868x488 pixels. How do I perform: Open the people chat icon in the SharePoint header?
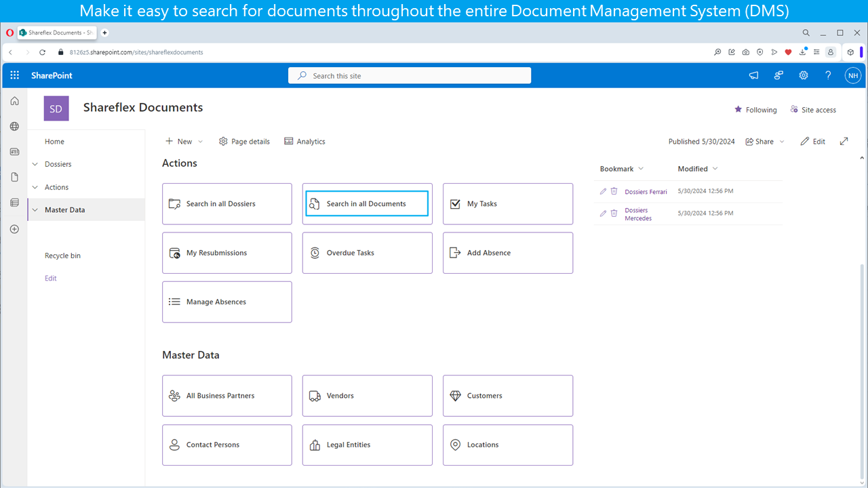click(778, 75)
